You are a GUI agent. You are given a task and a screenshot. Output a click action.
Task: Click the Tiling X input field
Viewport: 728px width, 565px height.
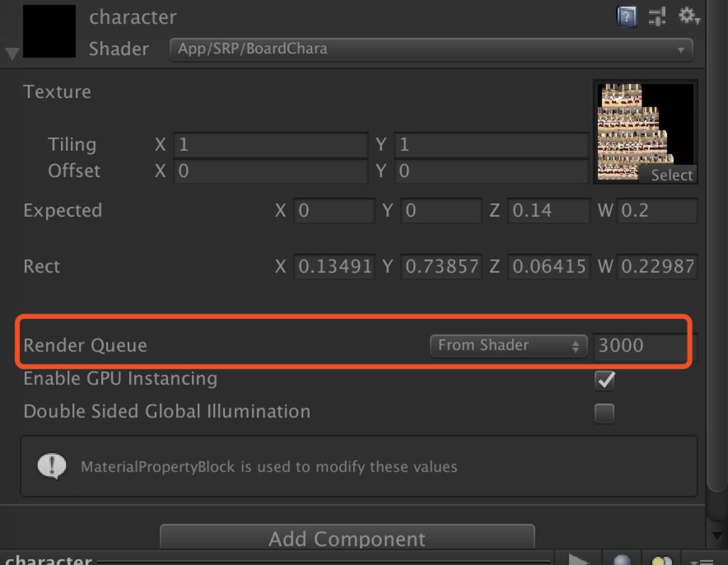pyautogui.click(x=271, y=144)
